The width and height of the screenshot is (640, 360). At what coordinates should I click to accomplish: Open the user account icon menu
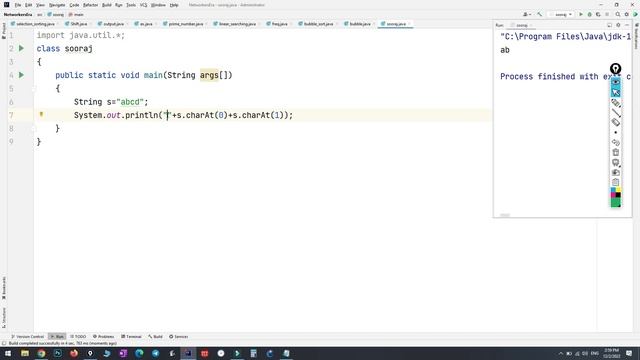click(x=527, y=14)
